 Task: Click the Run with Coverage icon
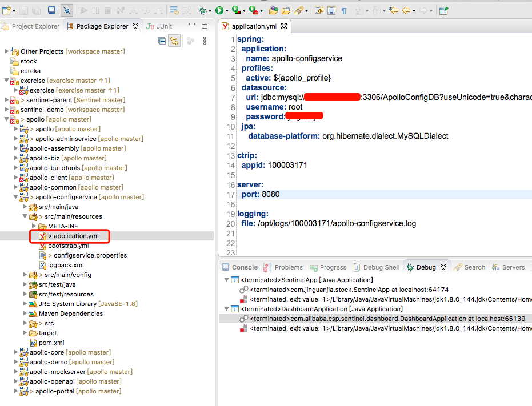click(237, 10)
